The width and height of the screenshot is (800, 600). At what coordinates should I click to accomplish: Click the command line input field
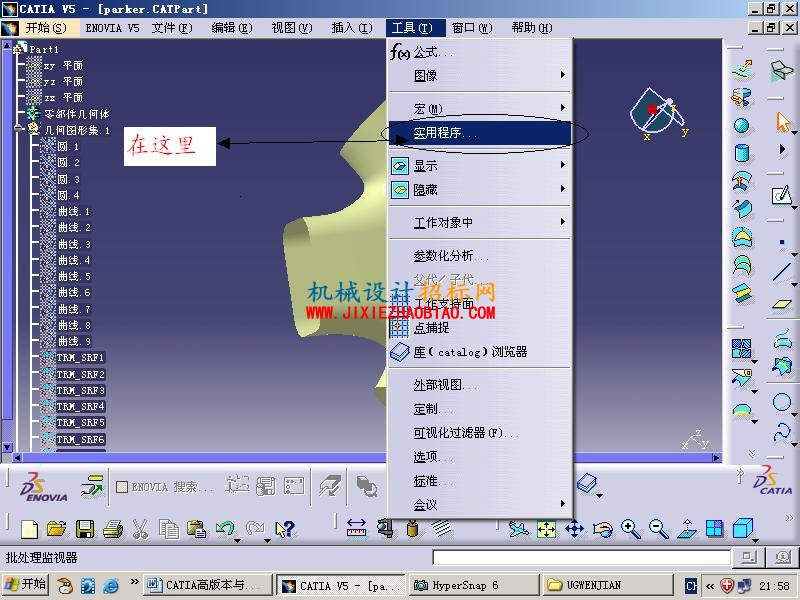click(x=581, y=558)
